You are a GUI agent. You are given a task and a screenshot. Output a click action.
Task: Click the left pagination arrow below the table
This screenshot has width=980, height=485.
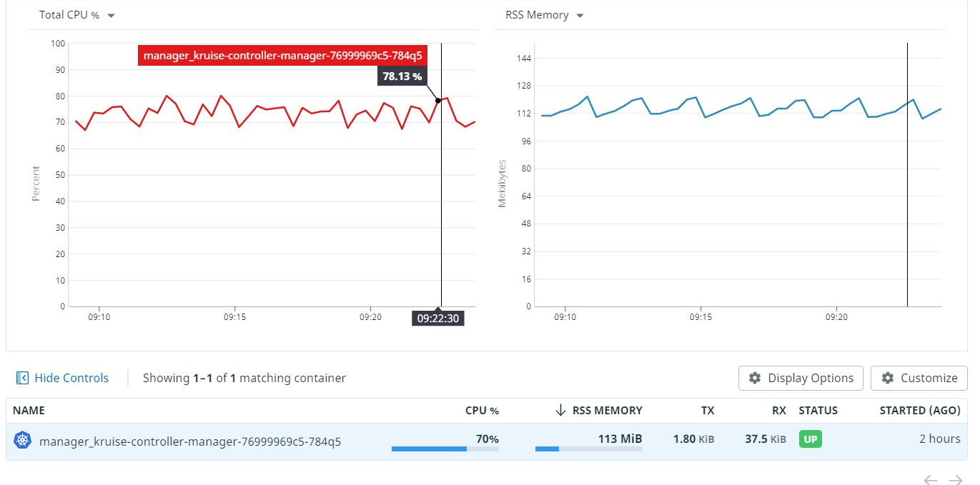click(x=931, y=479)
